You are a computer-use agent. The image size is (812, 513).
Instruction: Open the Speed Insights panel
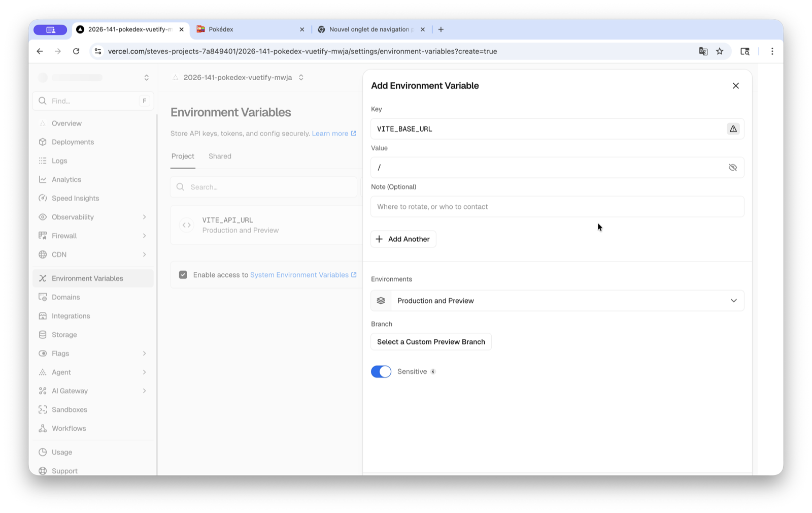point(75,198)
